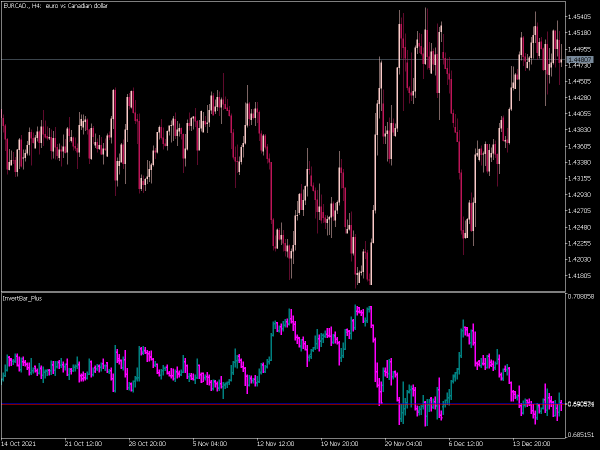The height and width of the screenshot is (450, 600).
Task: Click the 19 Nov 20:00 time label
Action: (339, 443)
